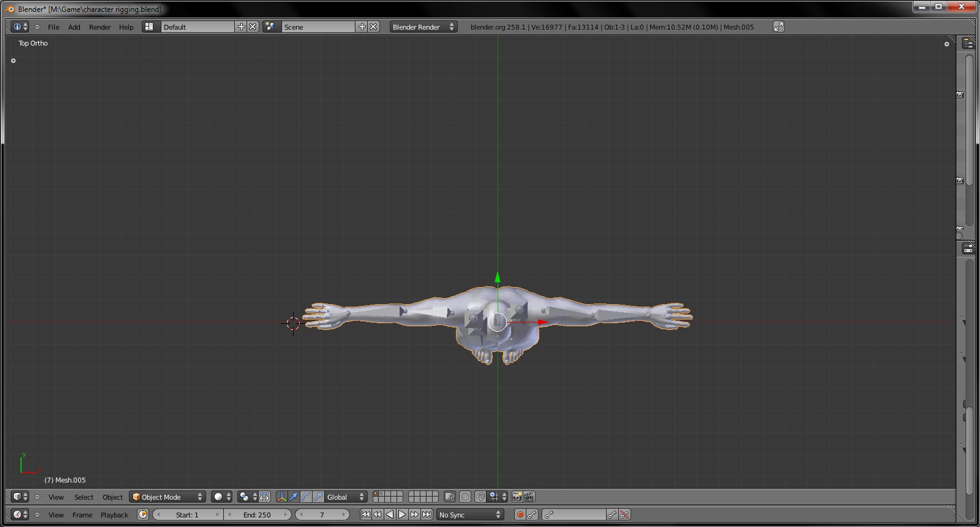Open the No Sync dropdown
The height and width of the screenshot is (527, 980).
tap(470, 515)
